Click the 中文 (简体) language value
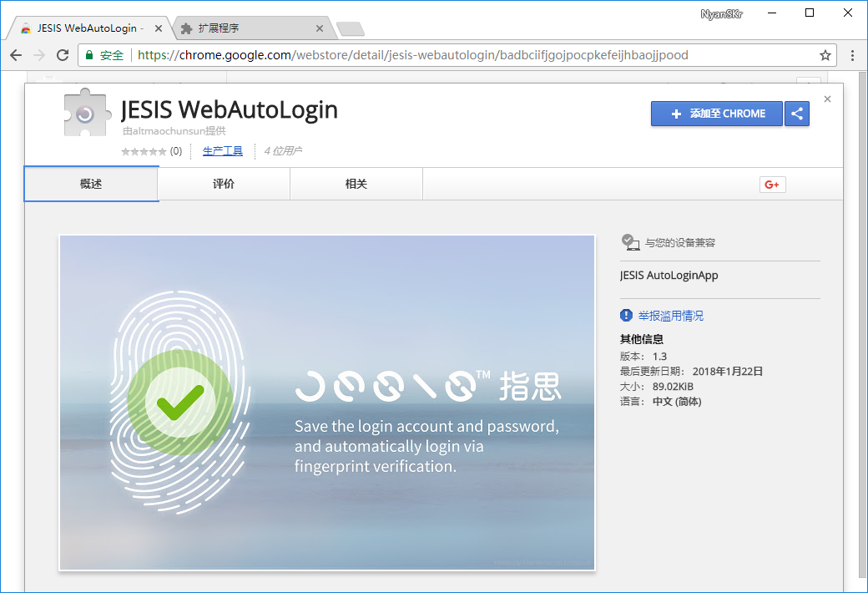Image resolution: width=868 pixels, height=593 pixels. [677, 401]
